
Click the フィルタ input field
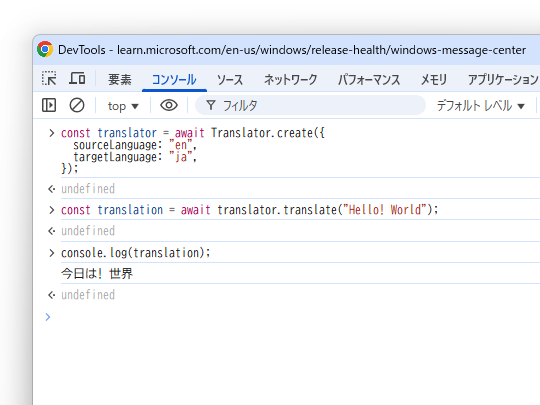click(311, 105)
